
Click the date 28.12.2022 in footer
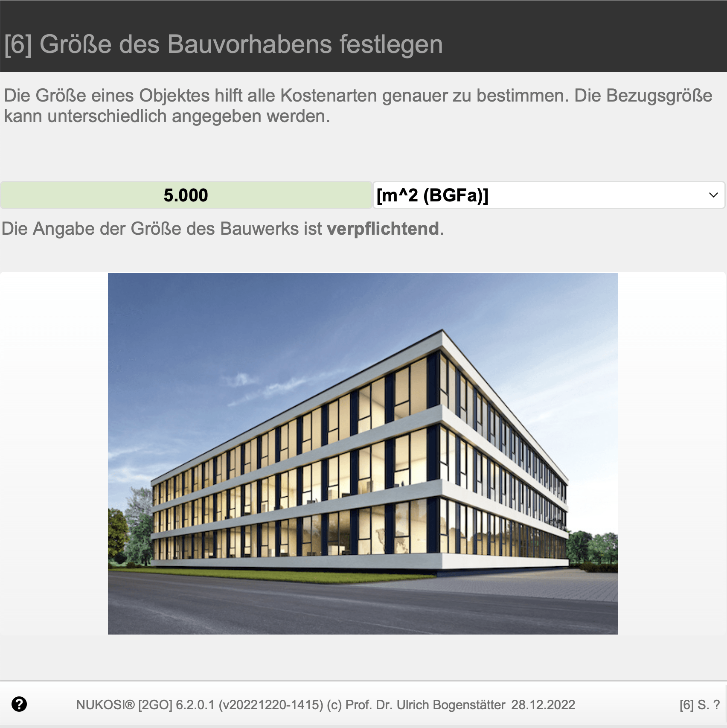[x=543, y=705]
